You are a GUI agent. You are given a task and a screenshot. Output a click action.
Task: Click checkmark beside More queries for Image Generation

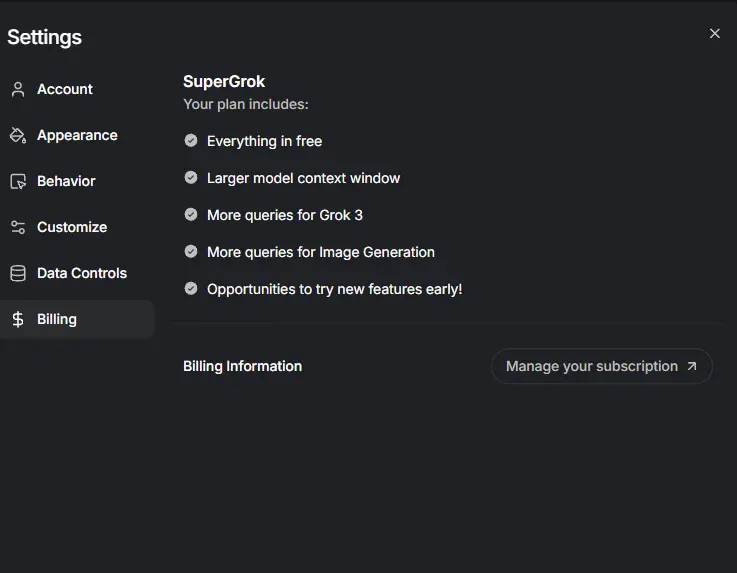[191, 251]
